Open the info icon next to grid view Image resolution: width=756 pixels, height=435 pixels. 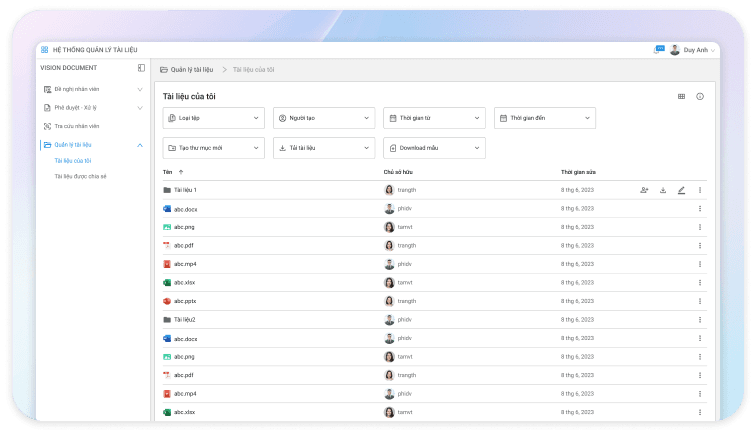point(700,97)
